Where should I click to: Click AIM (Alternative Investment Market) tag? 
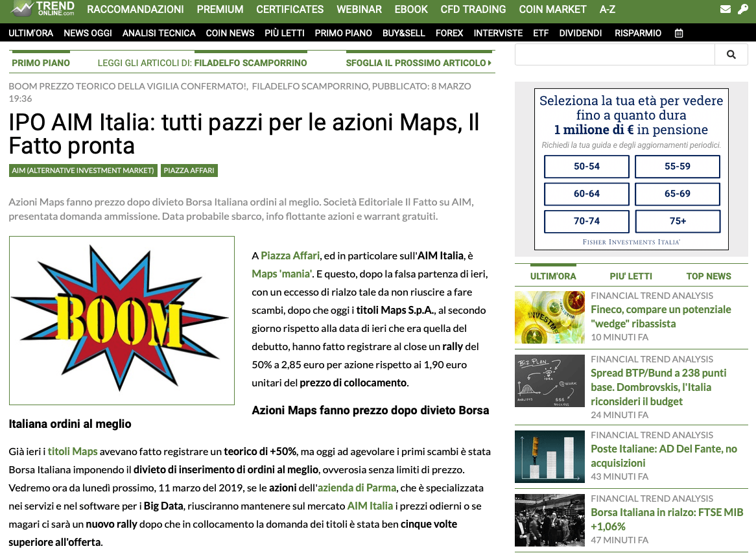point(83,171)
